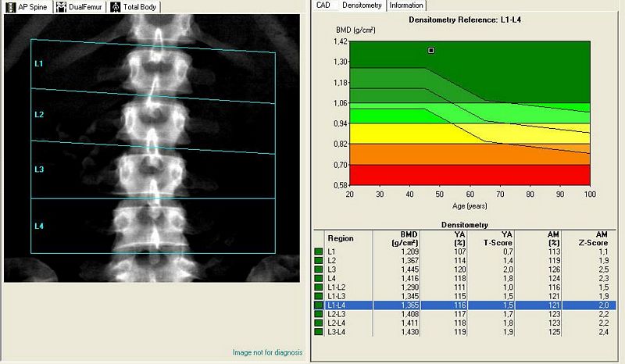The height and width of the screenshot is (364, 625).
Task: Click the green square beside L2-L4
Action: (318, 323)
